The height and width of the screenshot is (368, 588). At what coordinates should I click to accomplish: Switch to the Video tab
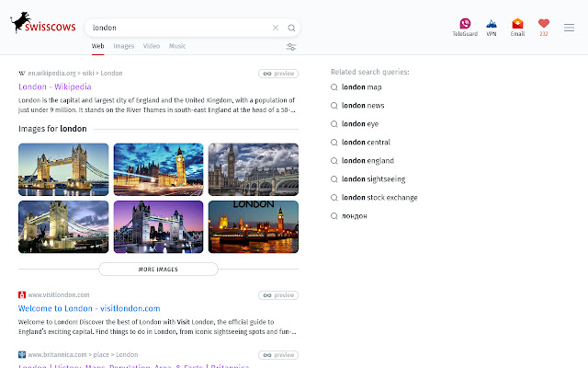152,46
